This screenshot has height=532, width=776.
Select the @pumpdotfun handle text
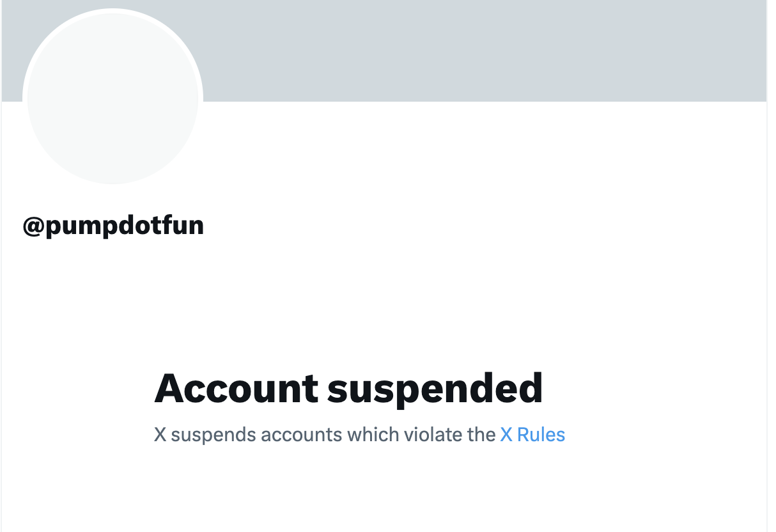coord(113,226)
